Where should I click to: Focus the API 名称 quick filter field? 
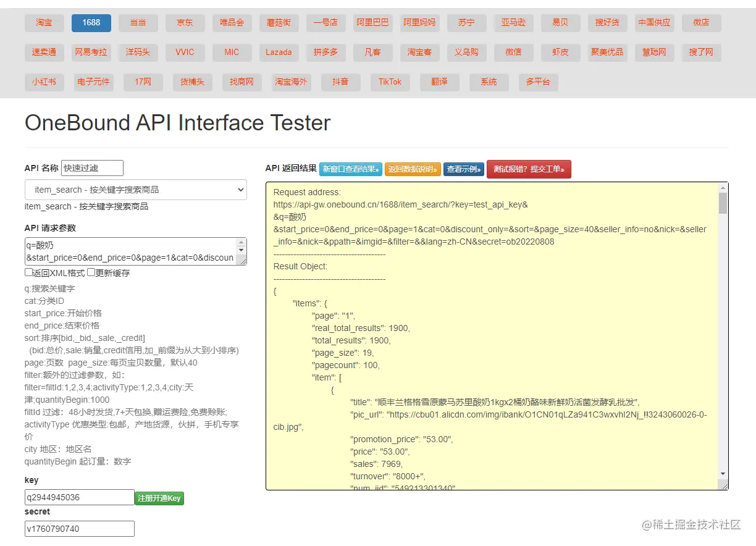[92, 168]
